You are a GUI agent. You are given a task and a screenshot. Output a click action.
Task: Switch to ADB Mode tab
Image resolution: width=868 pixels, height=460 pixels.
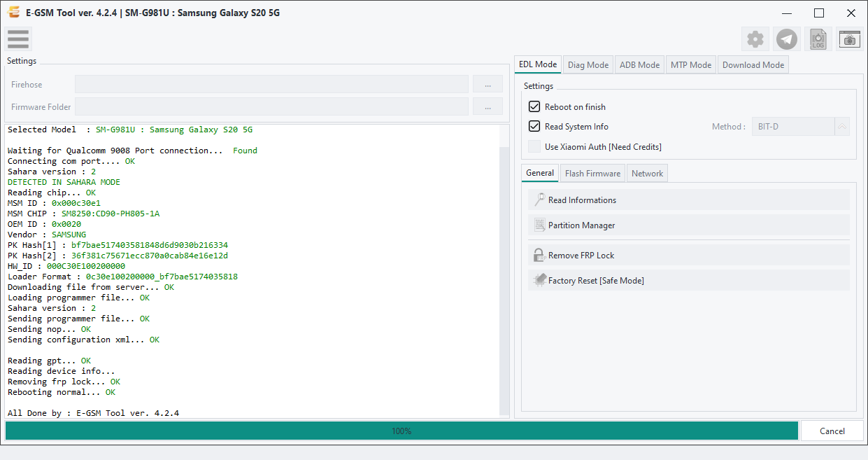tap(639, 64)
